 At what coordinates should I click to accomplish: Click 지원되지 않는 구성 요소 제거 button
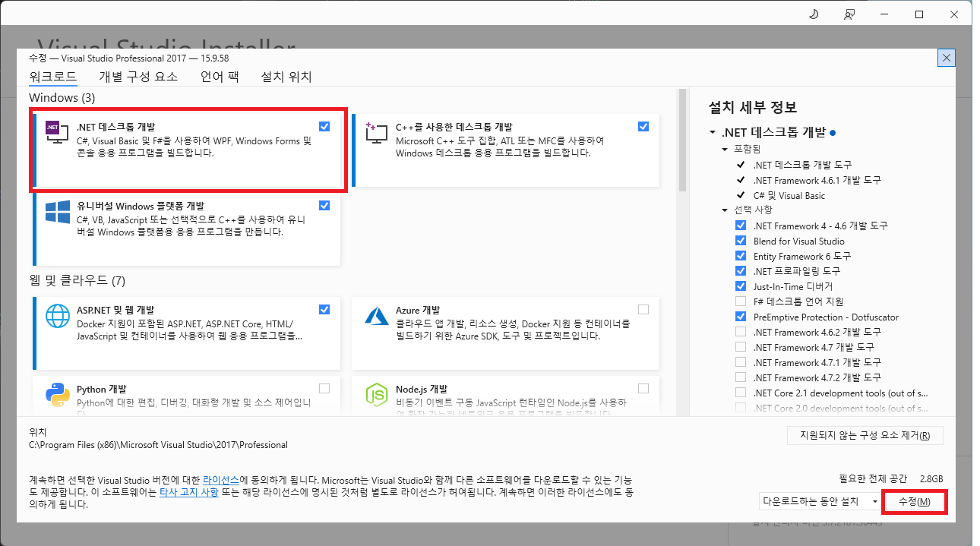click(865, 436)
